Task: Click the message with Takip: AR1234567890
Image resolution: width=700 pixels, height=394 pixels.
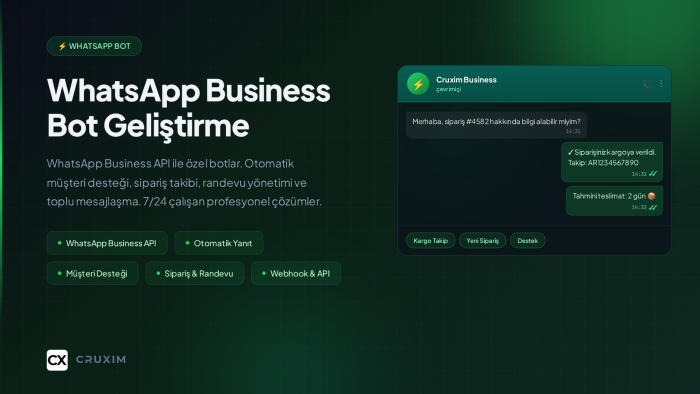Action: pos(612,162)
